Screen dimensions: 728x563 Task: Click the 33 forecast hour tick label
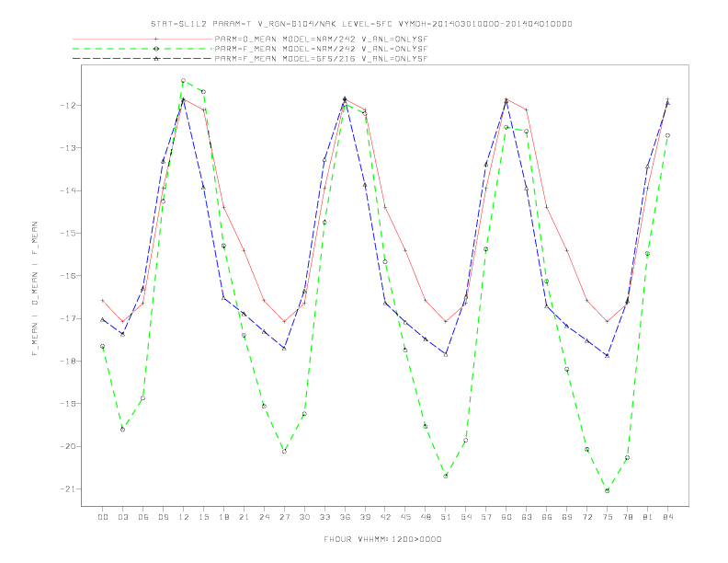pos(324,517)
